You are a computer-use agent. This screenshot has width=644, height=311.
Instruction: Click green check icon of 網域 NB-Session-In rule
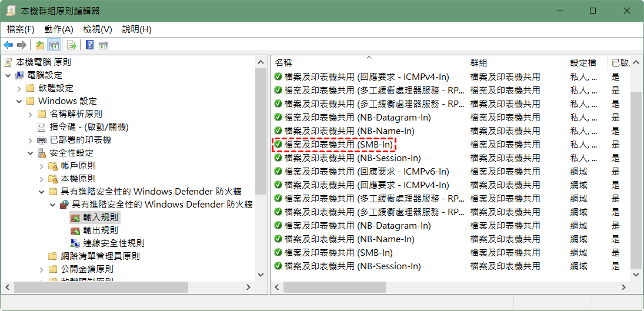[x=278, y=266]
